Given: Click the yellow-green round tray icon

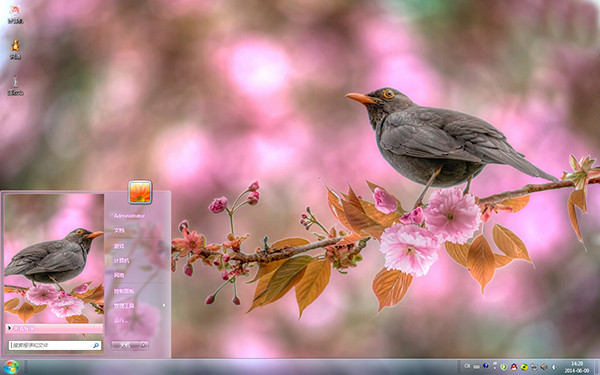Looking at the screenshot, I should (524, 367).
